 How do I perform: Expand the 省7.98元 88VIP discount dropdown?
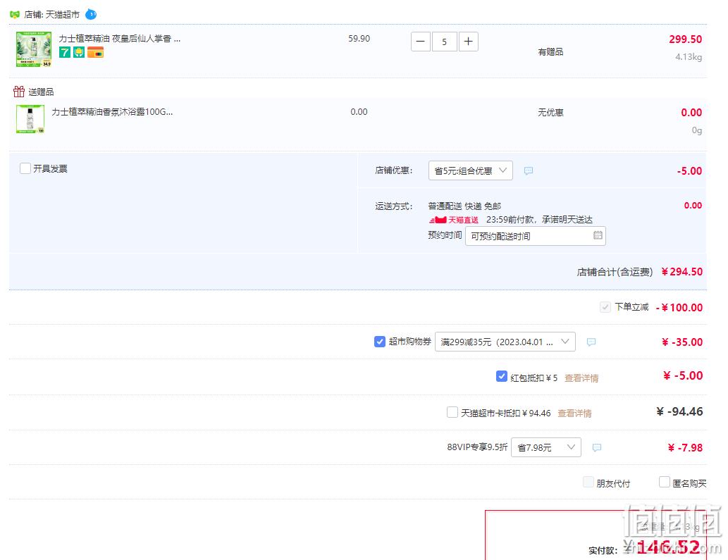pyautogui.click(x=546, y=447)
